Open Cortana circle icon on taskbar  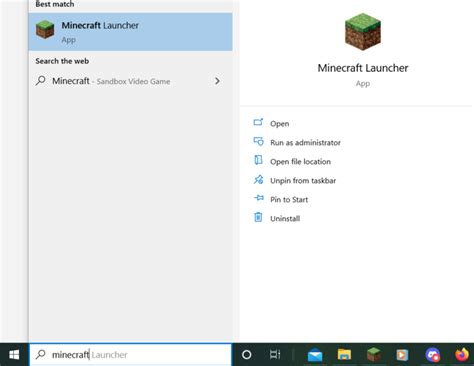click(x=246, y=355)
